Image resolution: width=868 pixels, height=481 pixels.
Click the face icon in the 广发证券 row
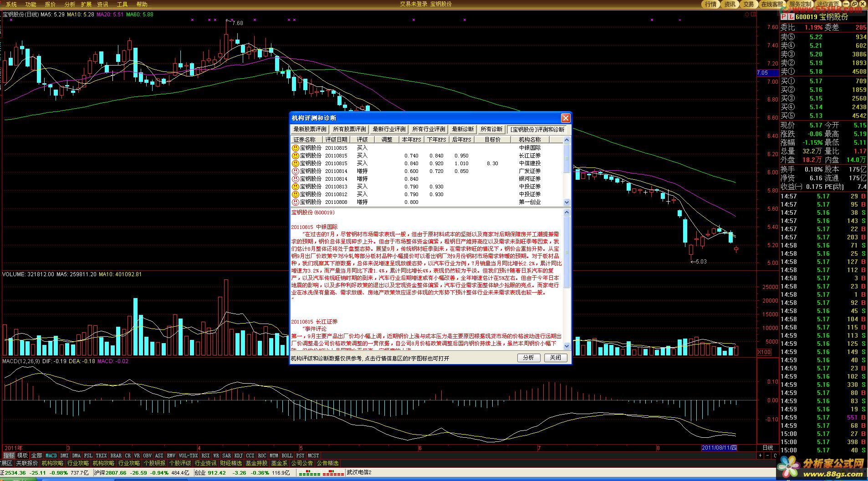[x=295, y=171]
